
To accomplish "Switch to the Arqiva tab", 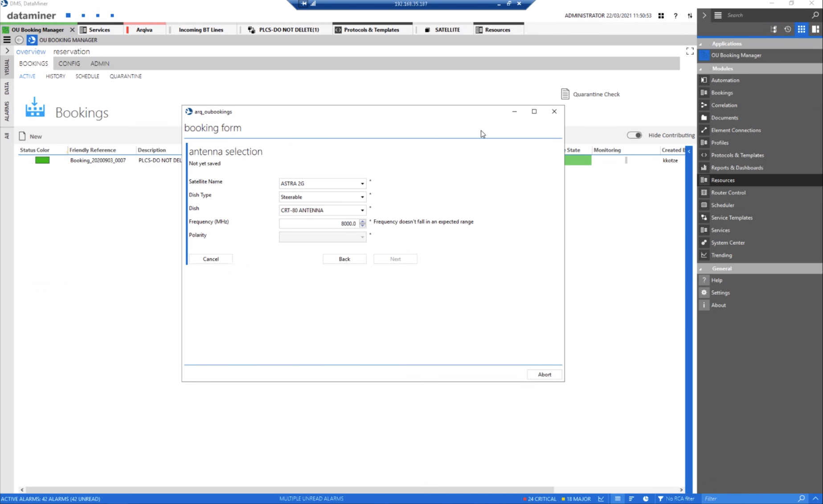I will [x=144, y=30].
